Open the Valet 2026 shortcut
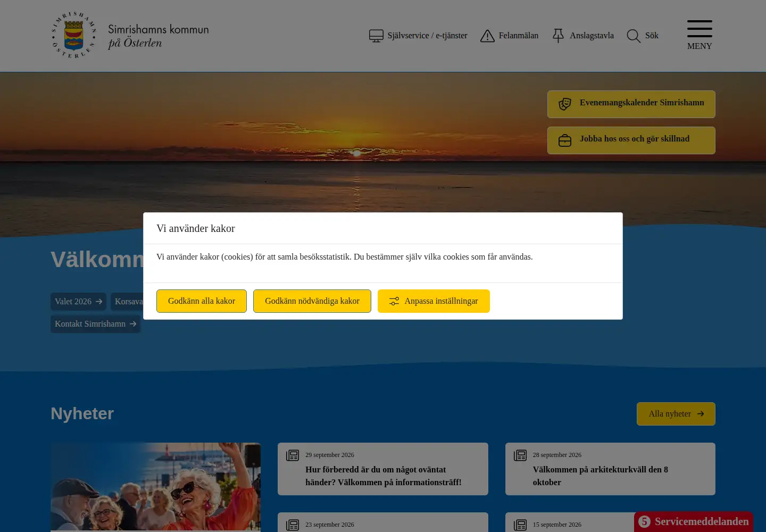This screenshot has width=766, height=532. pos(78,302)
